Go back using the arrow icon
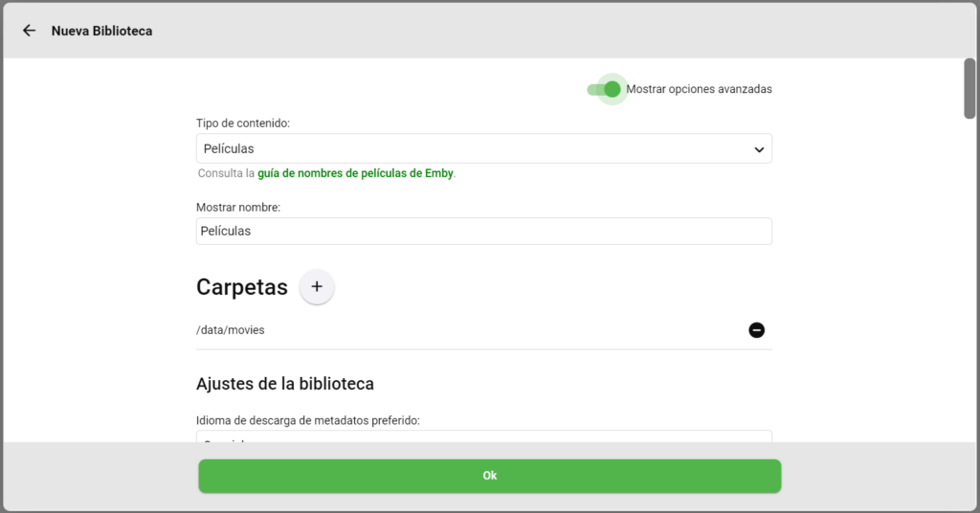The height and width of the screenshot is (513, 980). pos(30,31)
